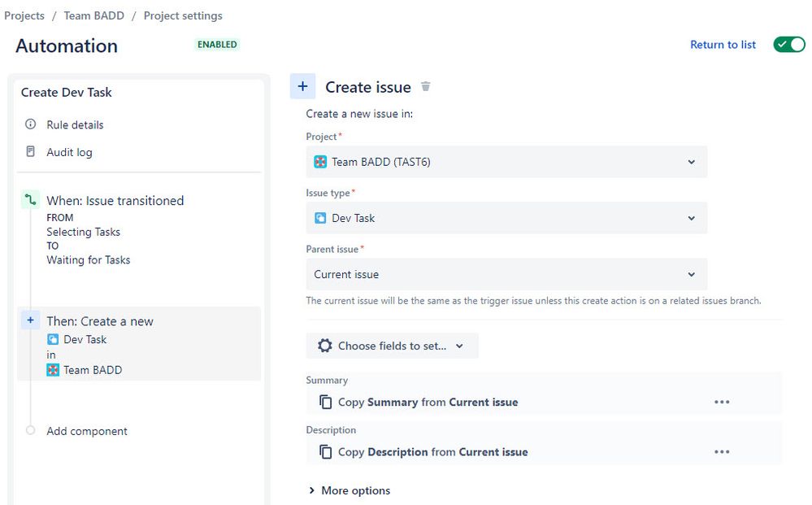Viewport: 812px width, 505px height.
Task: Click the Selecting Tasks status text
Action: pos(84,232)
